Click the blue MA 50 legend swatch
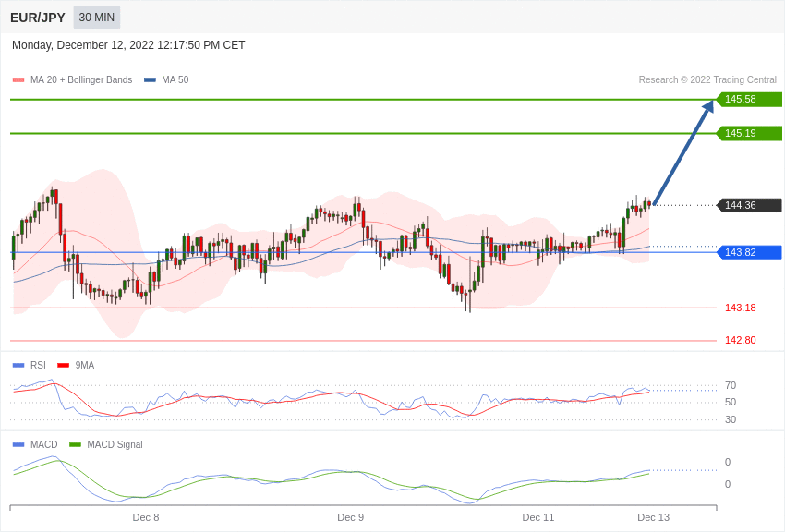Screen dimensions: 785x532 [150, 80]
